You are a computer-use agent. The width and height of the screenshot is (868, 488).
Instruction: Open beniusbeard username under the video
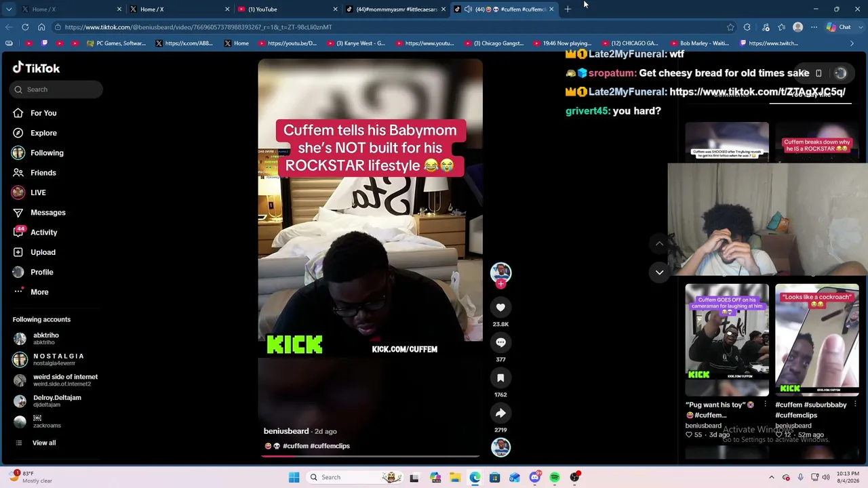click(x=286, y=431)
